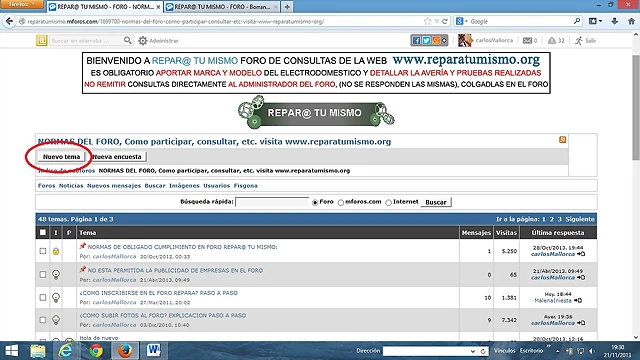The height and width of the screenshot is (360, 640).
Task: Focus the Buscar en miarroba search field
Action: (x=86, y=40)
